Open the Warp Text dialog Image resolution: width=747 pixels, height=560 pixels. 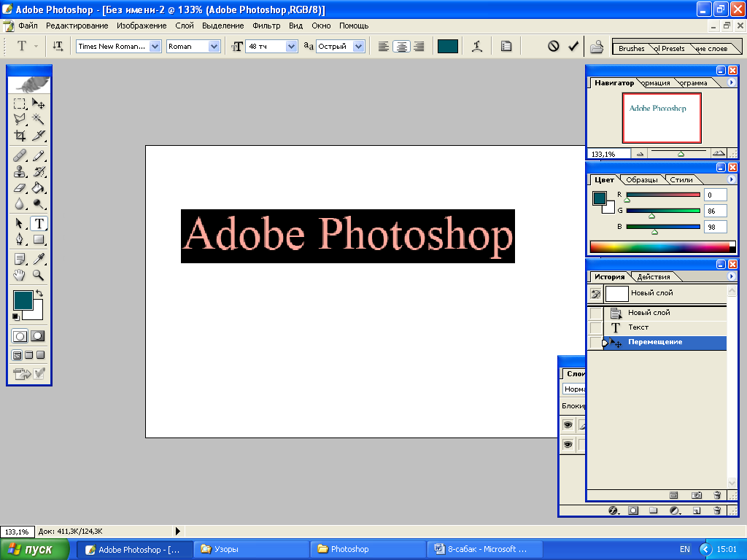(x=477, y=46)
